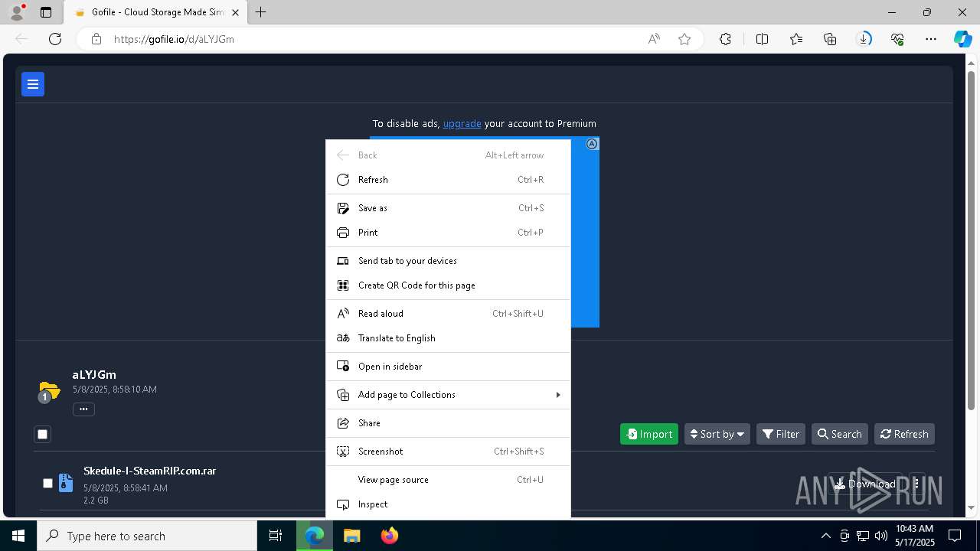Click the taskbar search box
980x551 pixels.
(x=147, y=536)
